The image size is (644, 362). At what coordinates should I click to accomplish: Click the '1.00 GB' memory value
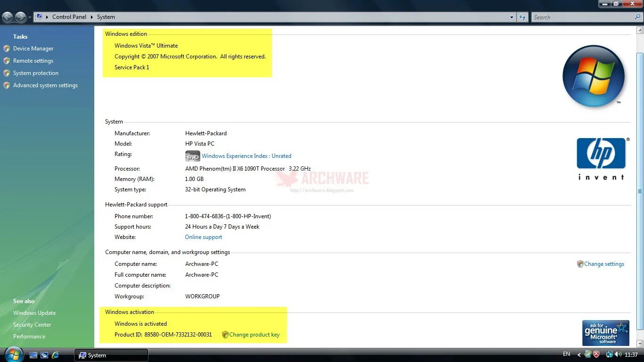click(194, 179)
